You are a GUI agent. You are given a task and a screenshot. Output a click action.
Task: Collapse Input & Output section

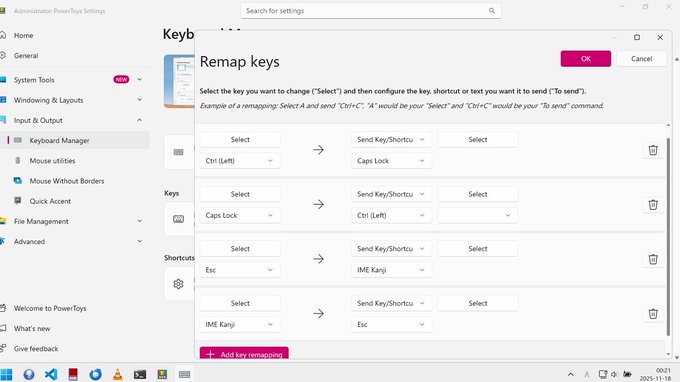tap(139, 120)
